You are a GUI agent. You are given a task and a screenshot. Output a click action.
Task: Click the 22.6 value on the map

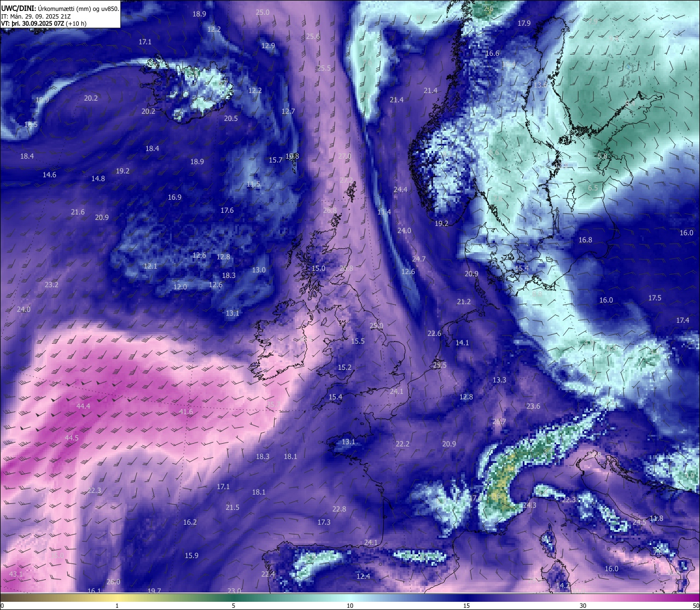click(x=434, y=333)
